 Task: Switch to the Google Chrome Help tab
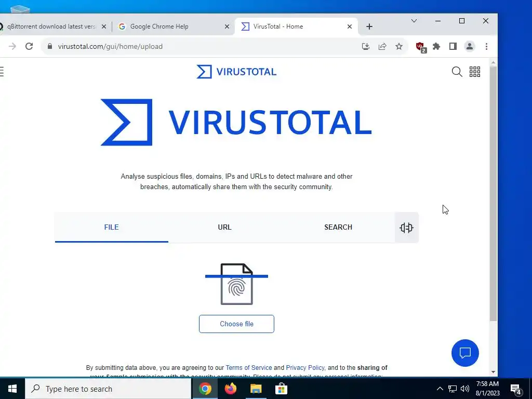click(x=174, y=26)
